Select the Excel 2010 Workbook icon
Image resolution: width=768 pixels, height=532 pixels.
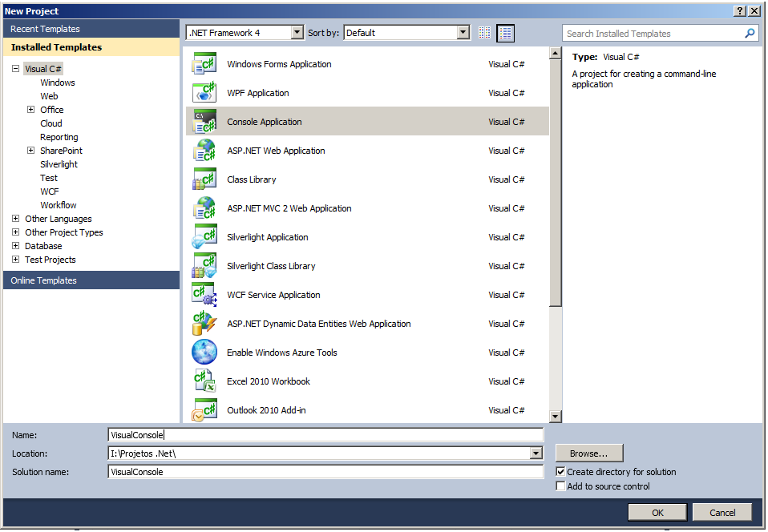coord(204,381)
